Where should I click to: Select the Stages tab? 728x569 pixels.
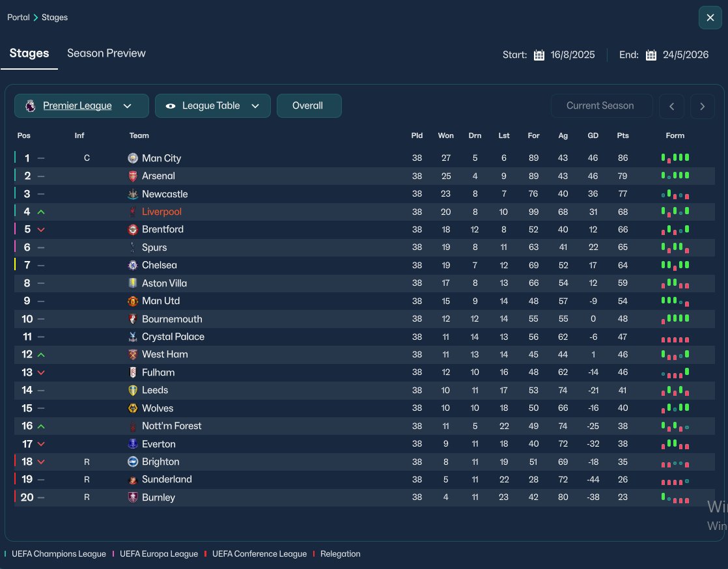coord(29,53)
